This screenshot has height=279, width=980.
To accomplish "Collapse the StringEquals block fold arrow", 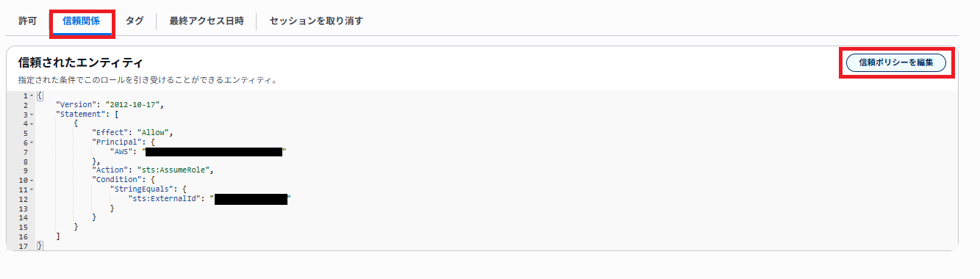I will [x=32, y=189].
